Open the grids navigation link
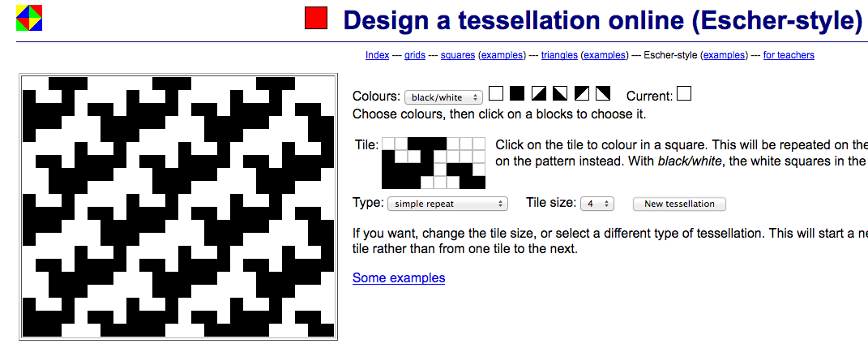 [x=415, y=55]
